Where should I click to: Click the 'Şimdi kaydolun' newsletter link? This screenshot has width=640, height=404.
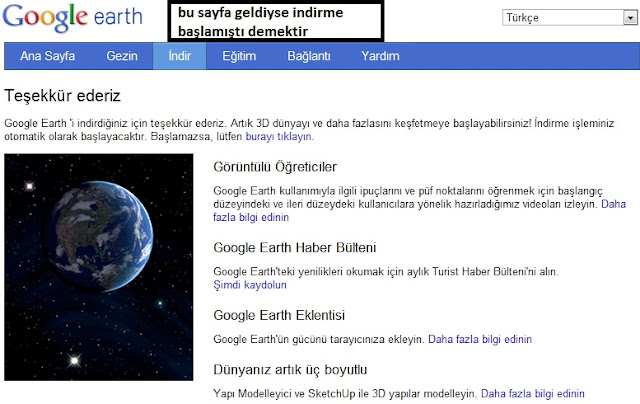(250, 285)
